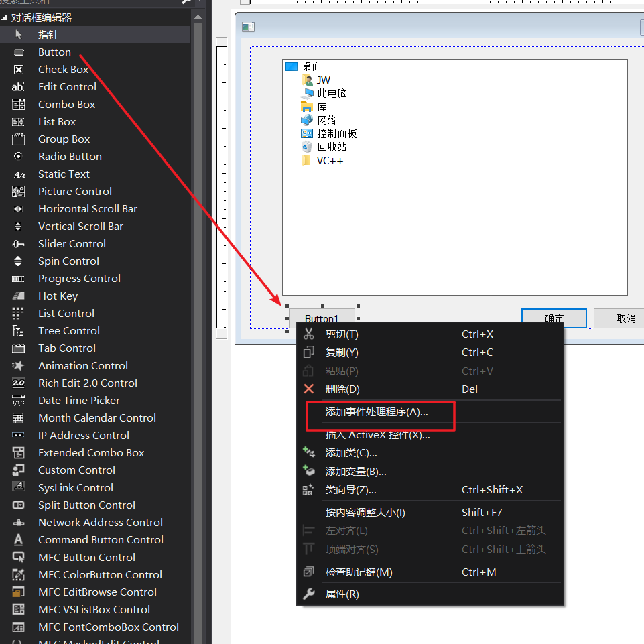Select 回收站 in the tree view

tap(332, 147)
